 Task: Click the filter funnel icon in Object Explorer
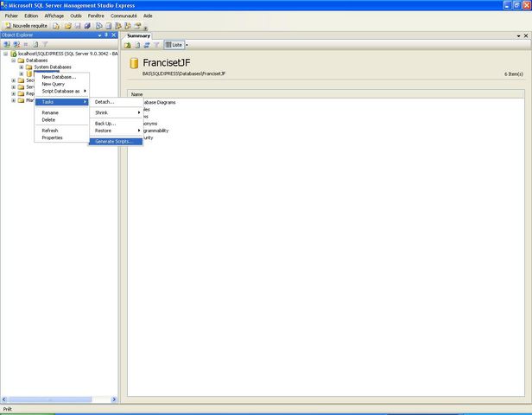pos(45,44)
